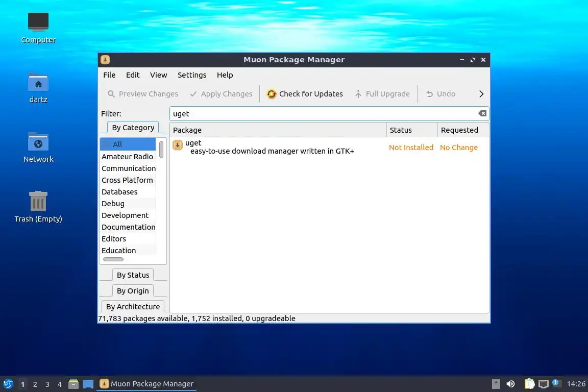Click category list vertical scrollbar
588x392 pixels.
tap(161, 150)
